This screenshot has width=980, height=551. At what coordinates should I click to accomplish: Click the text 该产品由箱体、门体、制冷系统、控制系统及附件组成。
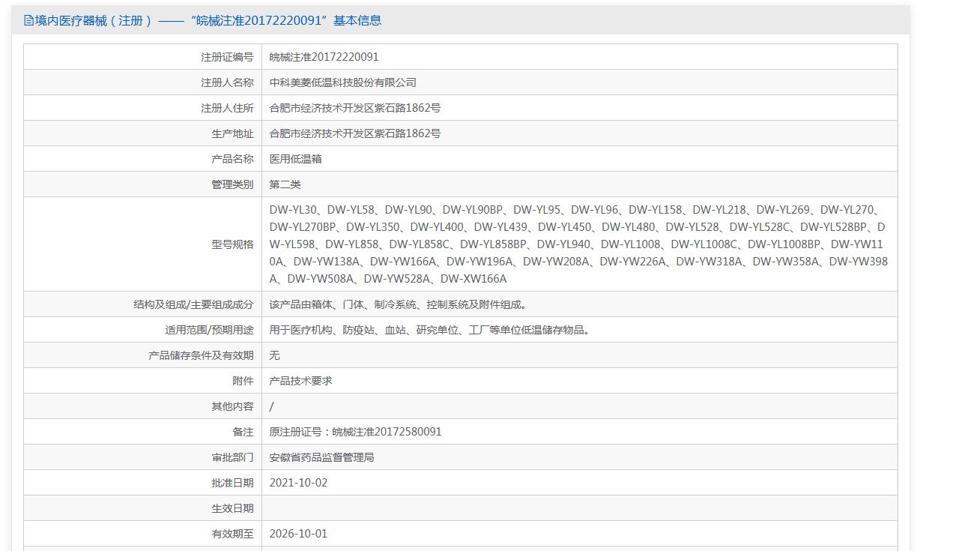[400, 304]
